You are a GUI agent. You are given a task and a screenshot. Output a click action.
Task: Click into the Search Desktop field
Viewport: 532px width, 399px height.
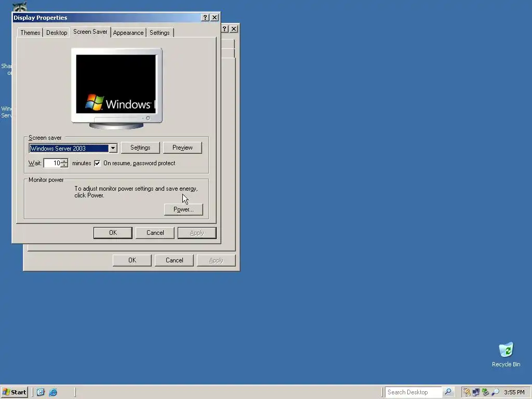pos(413,392)
